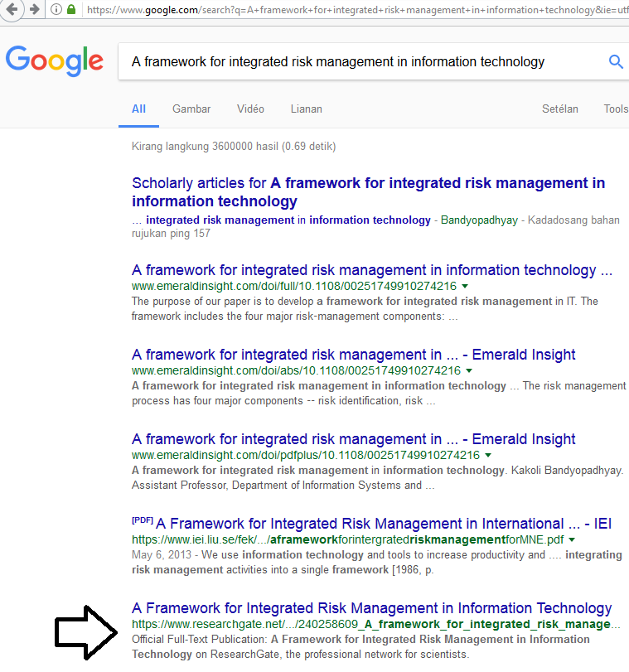
Task: Click the blue magnifier search icon
Action: click(616, 61)
